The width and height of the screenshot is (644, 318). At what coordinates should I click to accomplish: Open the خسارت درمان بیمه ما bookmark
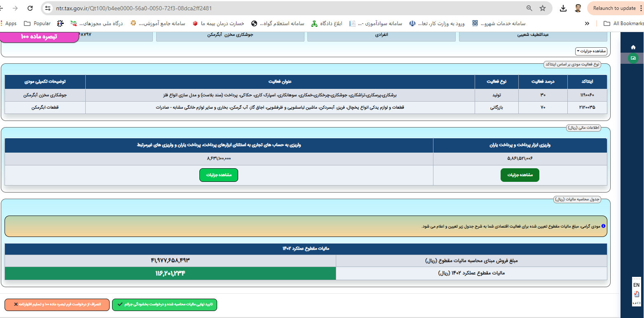(x=218, y=23)
